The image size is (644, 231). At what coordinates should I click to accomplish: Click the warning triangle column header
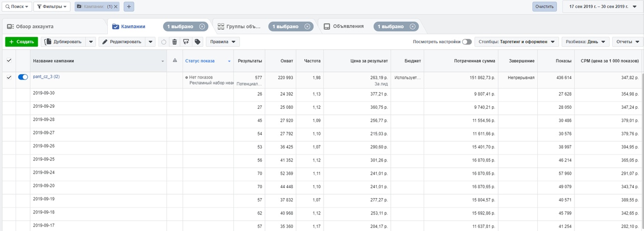pos(175,61)
